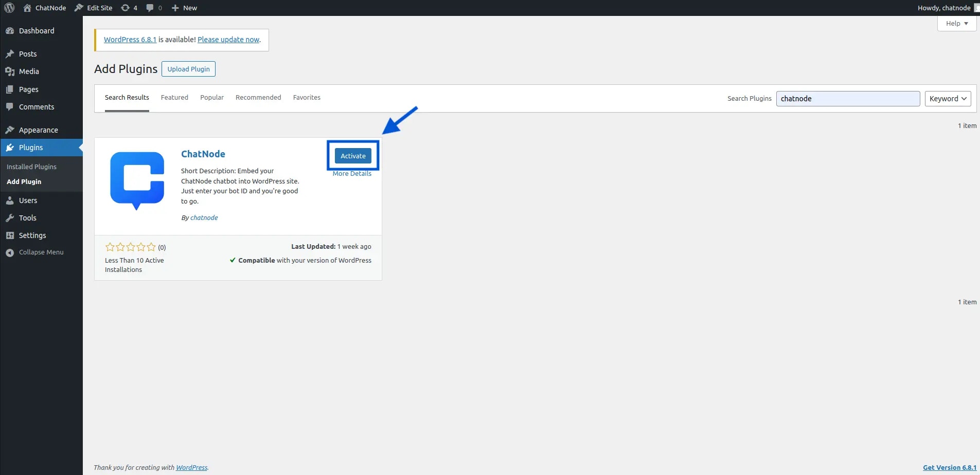Click the Dashboard label in sidebar
The height and width of the screenshot is (475, 980).
pyautogui.click(x=37, y=31)
